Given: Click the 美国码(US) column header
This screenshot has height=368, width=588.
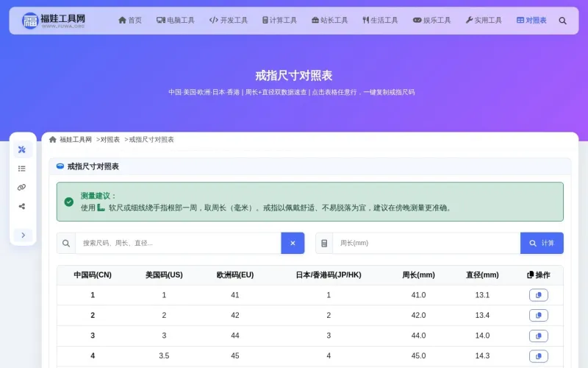Looking at the screenshot, I should 164,275.
